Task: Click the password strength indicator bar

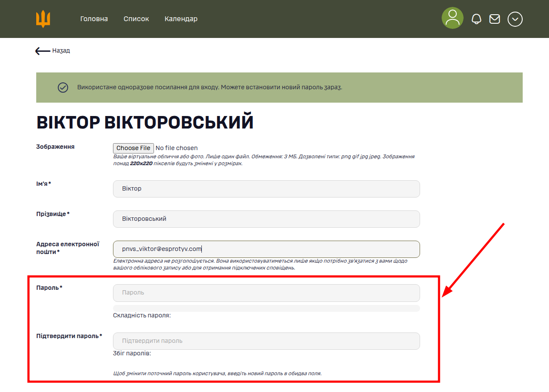Action: click(x=266, y=308)
